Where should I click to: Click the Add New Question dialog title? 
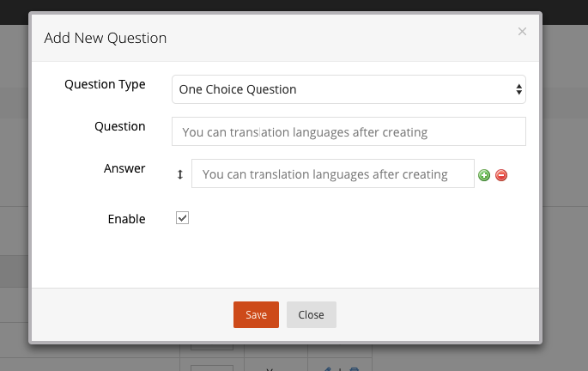coord(106,39)
